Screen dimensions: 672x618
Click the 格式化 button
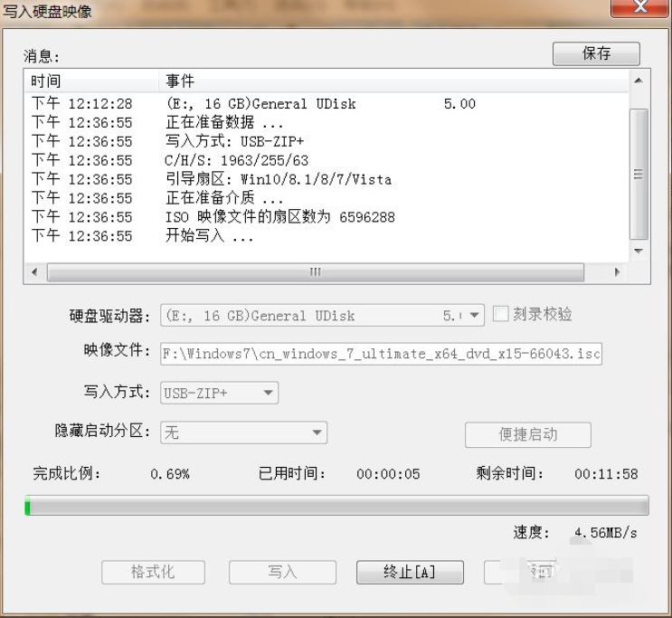coord(153,572)
